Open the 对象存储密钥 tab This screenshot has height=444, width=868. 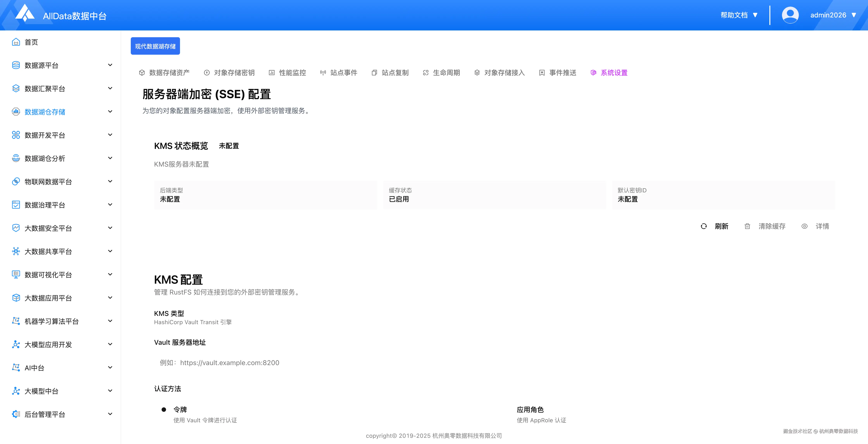pyautogui.click(x=234, y=73)
